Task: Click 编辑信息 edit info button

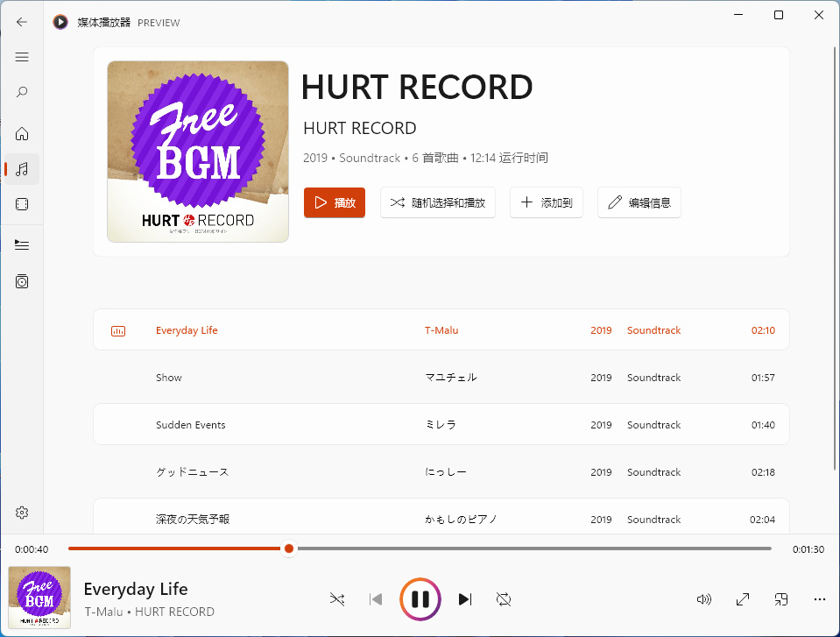Action: click(639, 202)
